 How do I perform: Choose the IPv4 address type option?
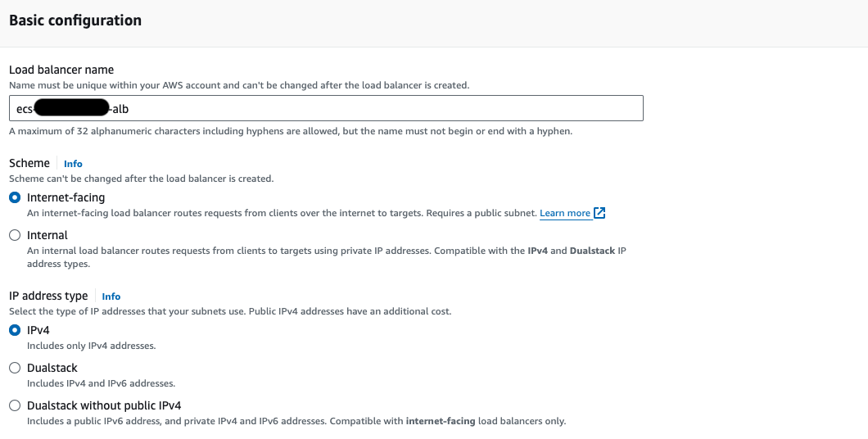tap(15, 331)
